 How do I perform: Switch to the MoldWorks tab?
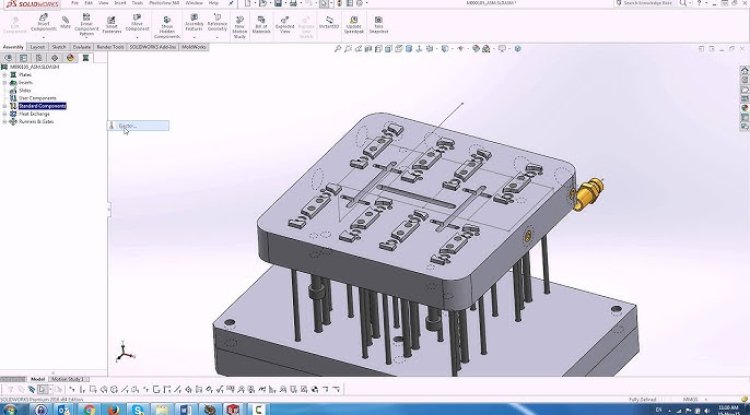pyautogui.click(x=194, y=47)
